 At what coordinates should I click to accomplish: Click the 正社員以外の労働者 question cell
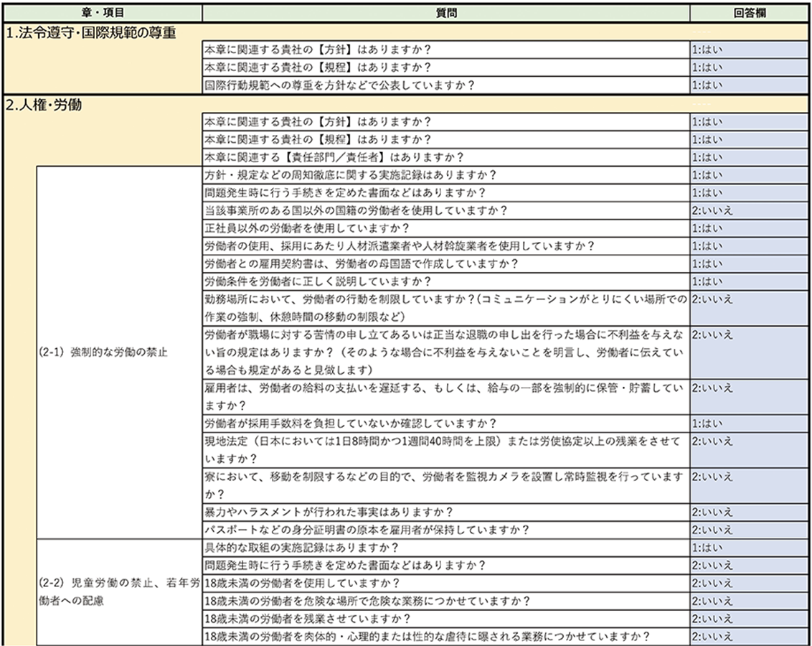point(446,228)
